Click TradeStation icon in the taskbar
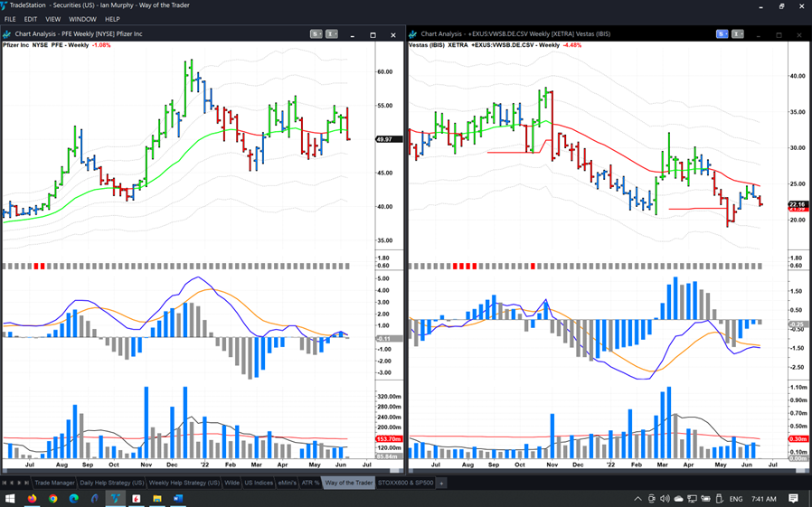The height and width of the screenshot is (507, 812). tap(116, 499)
